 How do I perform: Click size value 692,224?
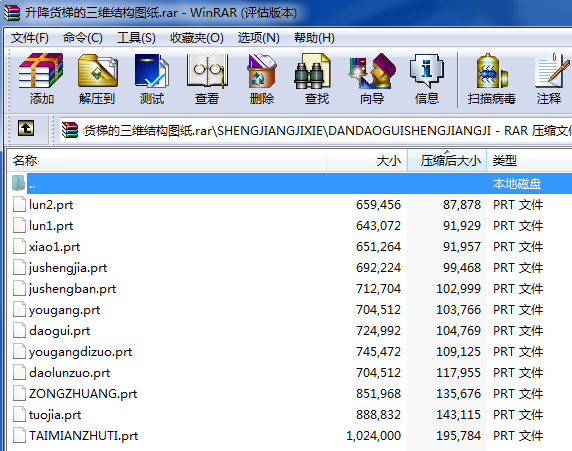pyautogui.click(x=378, y=268)
